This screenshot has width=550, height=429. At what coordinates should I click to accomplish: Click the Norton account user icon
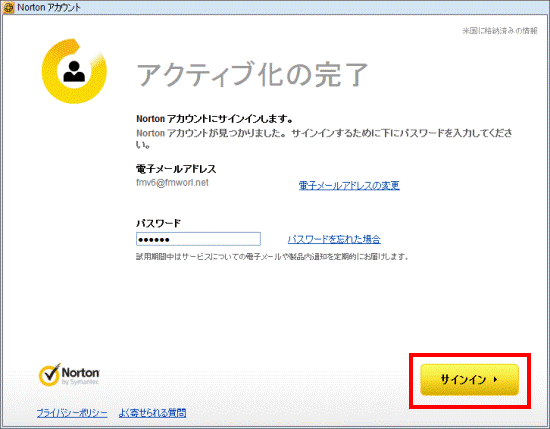pyautogui.click(x=74, y=71)
